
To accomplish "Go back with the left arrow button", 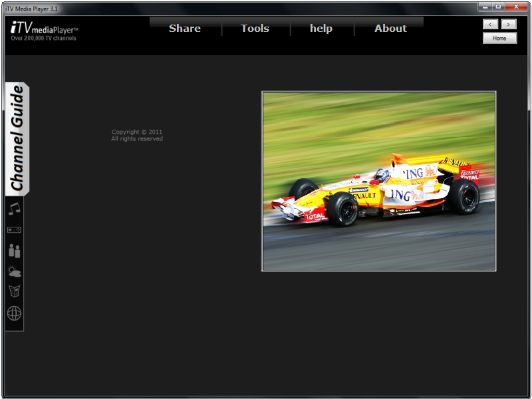I will point(490,24).
